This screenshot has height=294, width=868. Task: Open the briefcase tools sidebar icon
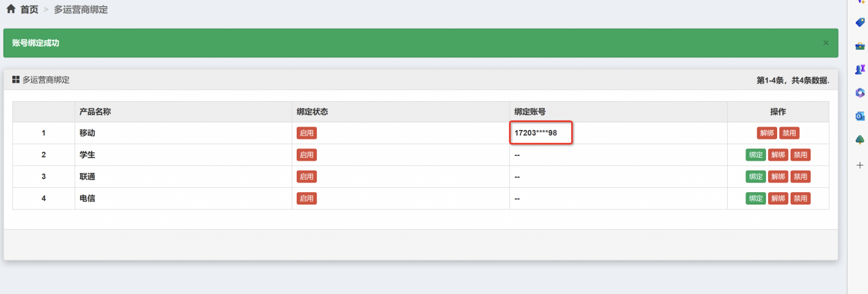(860, 46)
